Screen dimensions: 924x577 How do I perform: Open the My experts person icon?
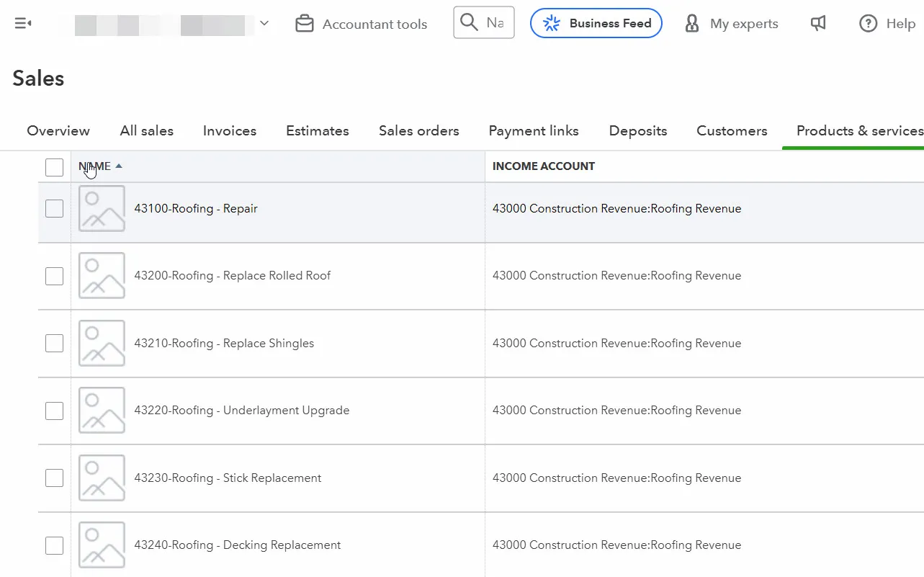pyautogui.click(x=691, y=24)
